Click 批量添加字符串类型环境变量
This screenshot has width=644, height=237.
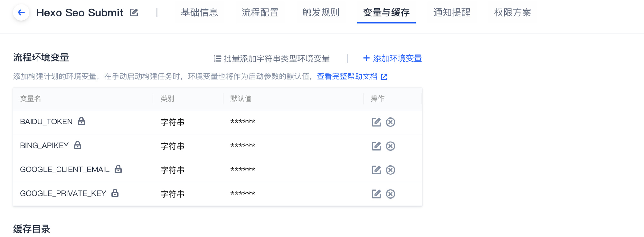pyautogui.click(x=272, y=59)
